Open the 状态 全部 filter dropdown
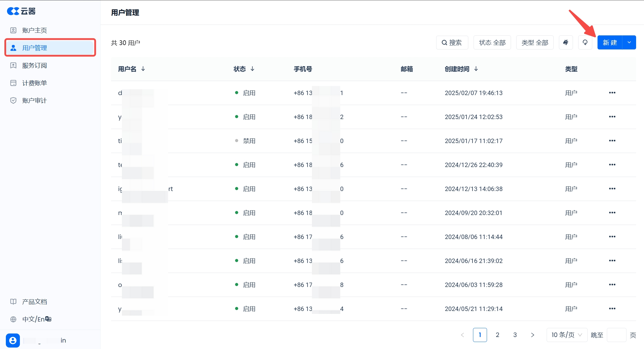Screen dimensions: 644x349 click(492, 43)
